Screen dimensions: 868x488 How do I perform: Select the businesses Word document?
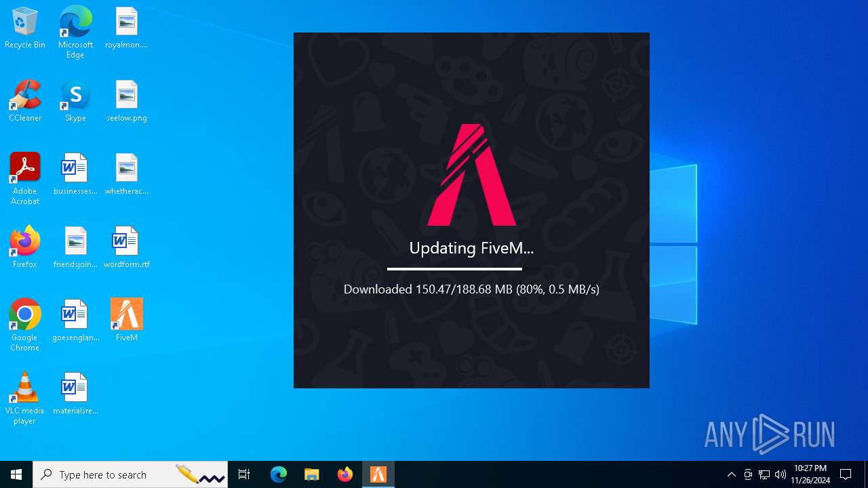tap(75, 175)
